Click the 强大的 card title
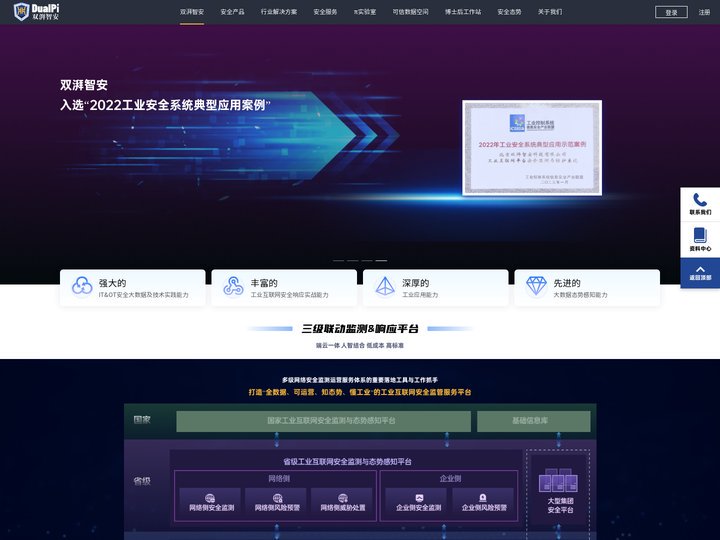 [112, 283]
